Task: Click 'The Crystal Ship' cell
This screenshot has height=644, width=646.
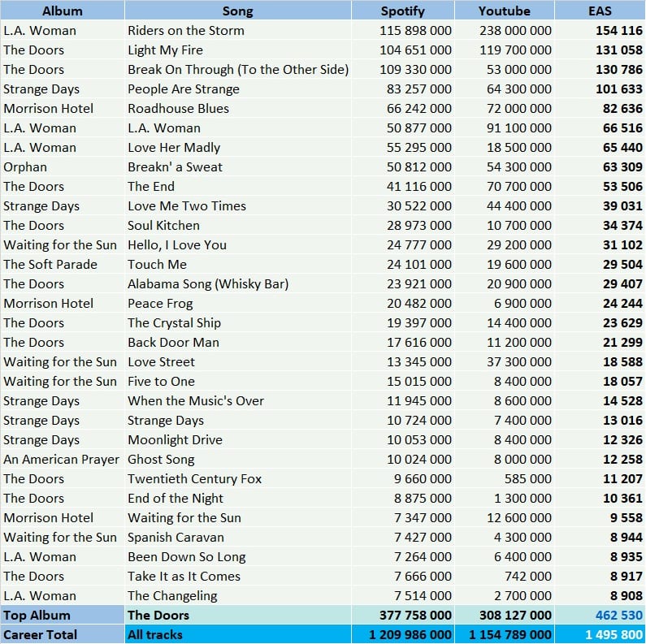Action: tap(238, 323)
